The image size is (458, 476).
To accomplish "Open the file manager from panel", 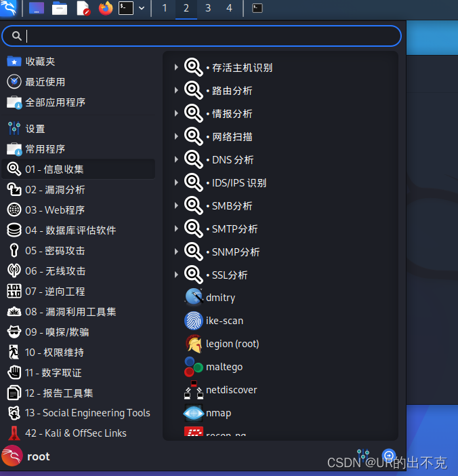I will click(60, 8).
